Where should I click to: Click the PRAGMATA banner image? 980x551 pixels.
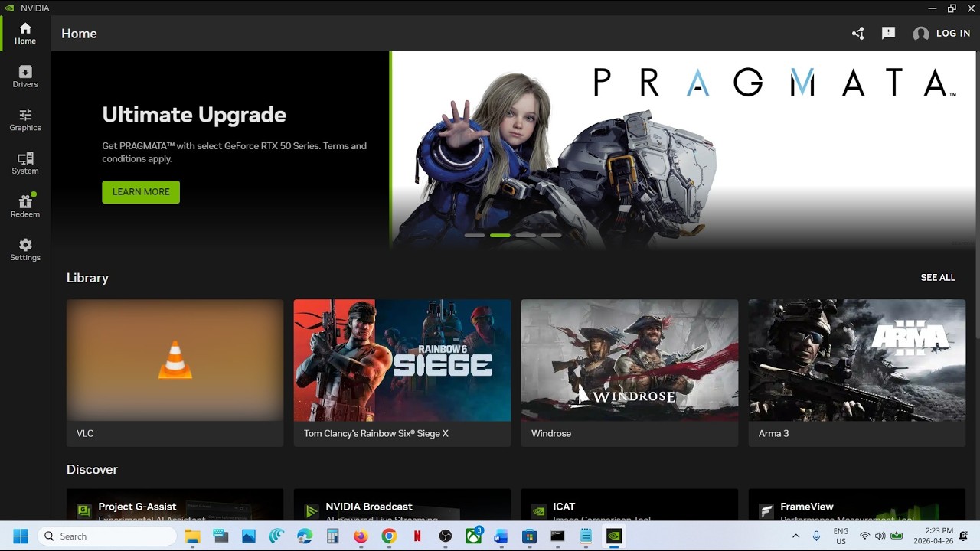click(683, 151)
